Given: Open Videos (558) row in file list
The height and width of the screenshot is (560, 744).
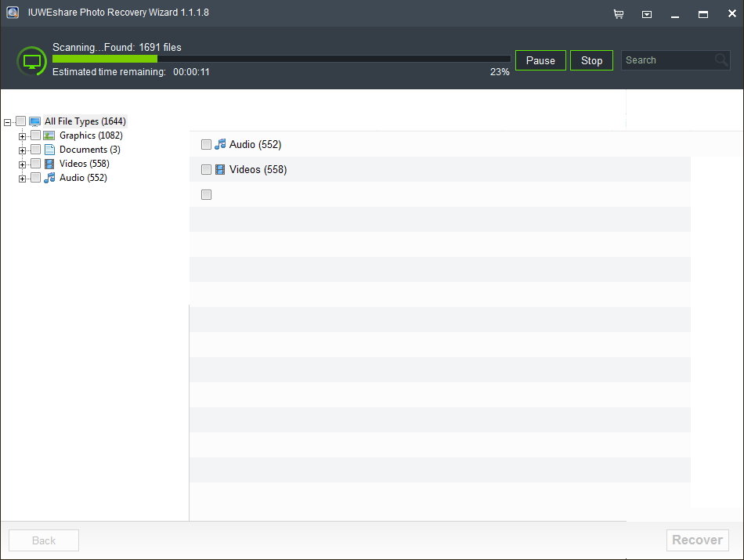Looking at the screenshot, I should pyautogui.click(x=440, y=169).
